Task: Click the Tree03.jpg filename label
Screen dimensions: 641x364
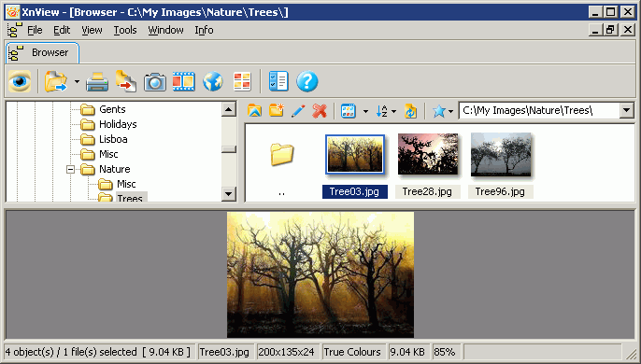Action: (x=354, y=191)
